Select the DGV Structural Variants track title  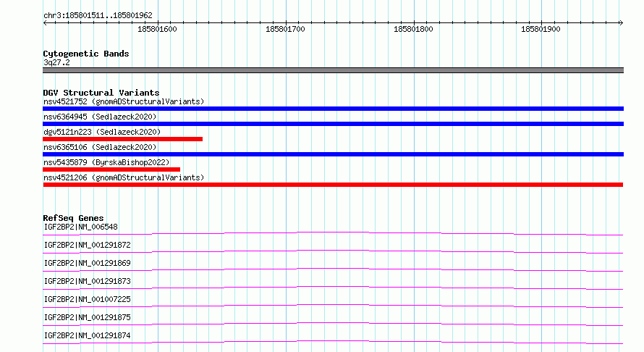tap(101, 93)
